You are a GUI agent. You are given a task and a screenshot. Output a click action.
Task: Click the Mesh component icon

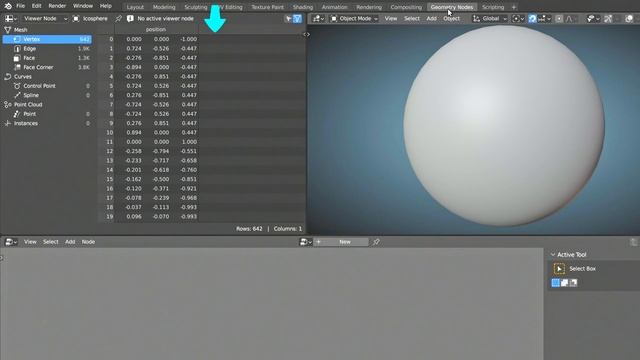click(x=7, y=30)
